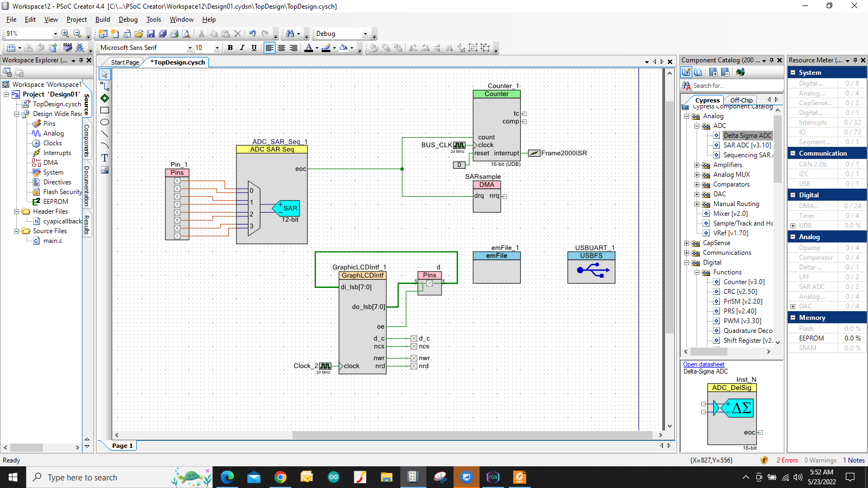Click the zoom out magnifier icon

(77, 34)
